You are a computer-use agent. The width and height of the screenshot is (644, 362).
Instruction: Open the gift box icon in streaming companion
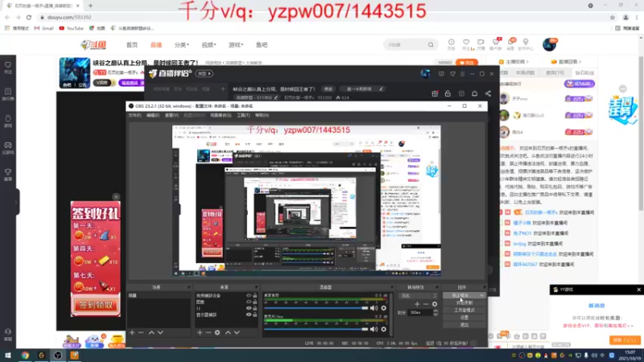click(435, 93)
